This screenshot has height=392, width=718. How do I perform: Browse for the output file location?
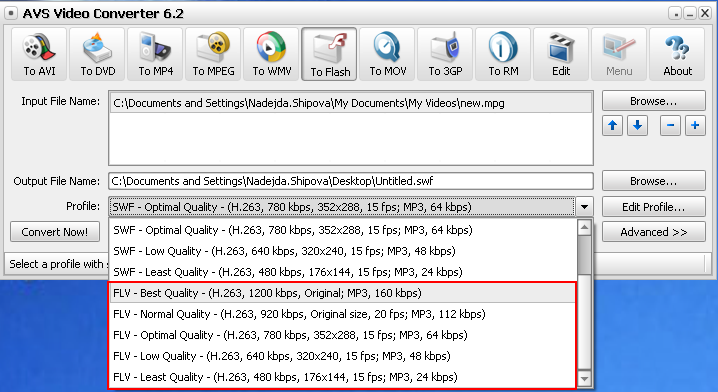(653, 181)
